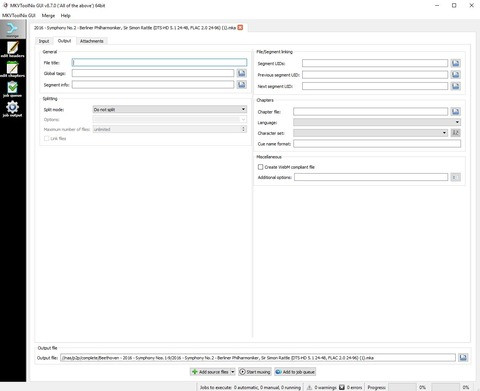Focus the Previous segment UID input field

click(375, 75)
